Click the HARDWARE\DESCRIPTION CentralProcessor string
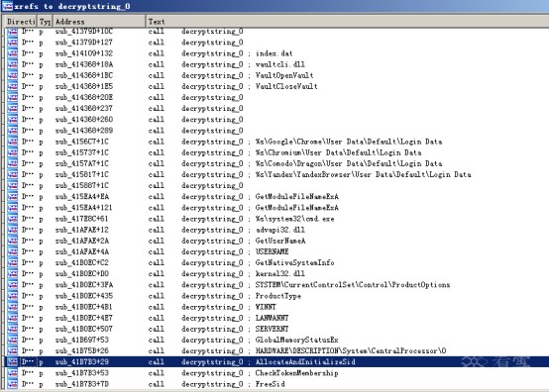549x392 pixels. [x=351, y=350]
